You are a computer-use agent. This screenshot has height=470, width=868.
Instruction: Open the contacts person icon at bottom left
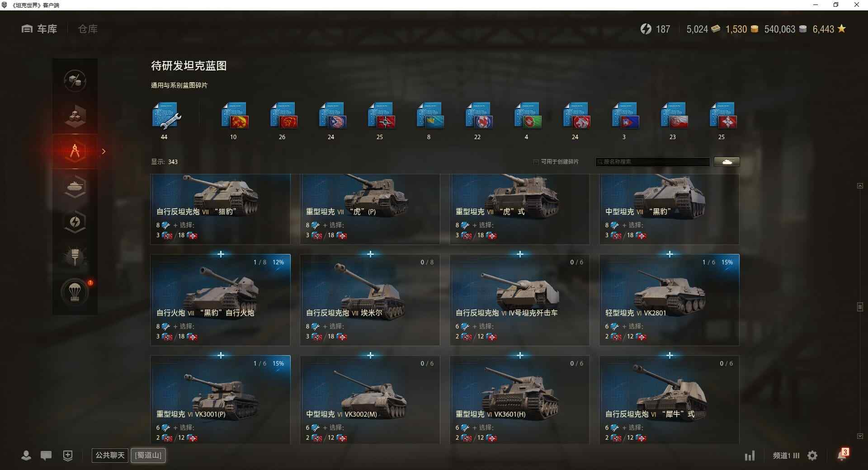coord(26,456)
